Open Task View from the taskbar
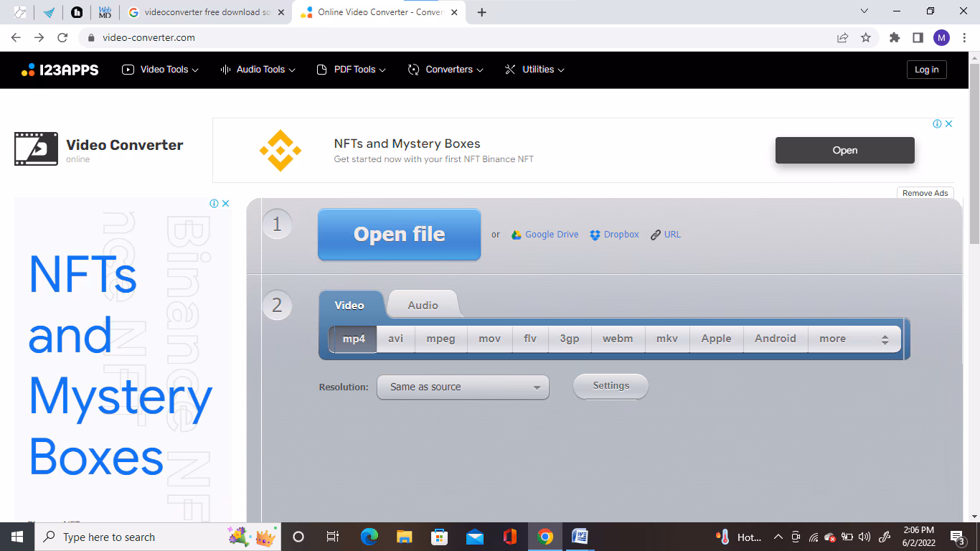Screen dimensions: 980x551 333,537
